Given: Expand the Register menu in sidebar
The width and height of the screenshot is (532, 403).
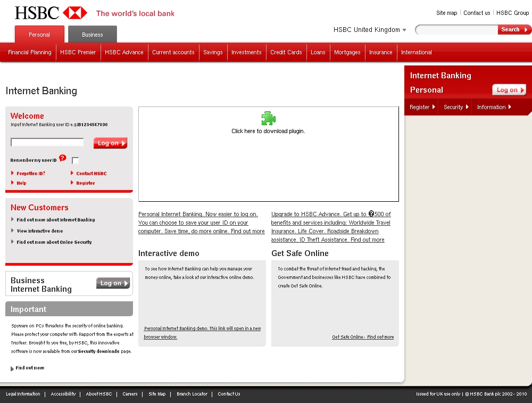Looking at the screenshot, I should click(x=422, y=107).
